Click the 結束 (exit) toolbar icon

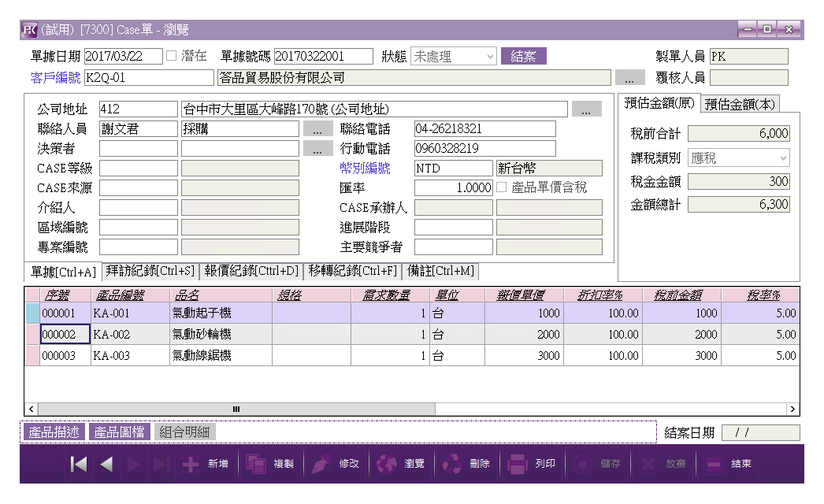click(713, 465)
